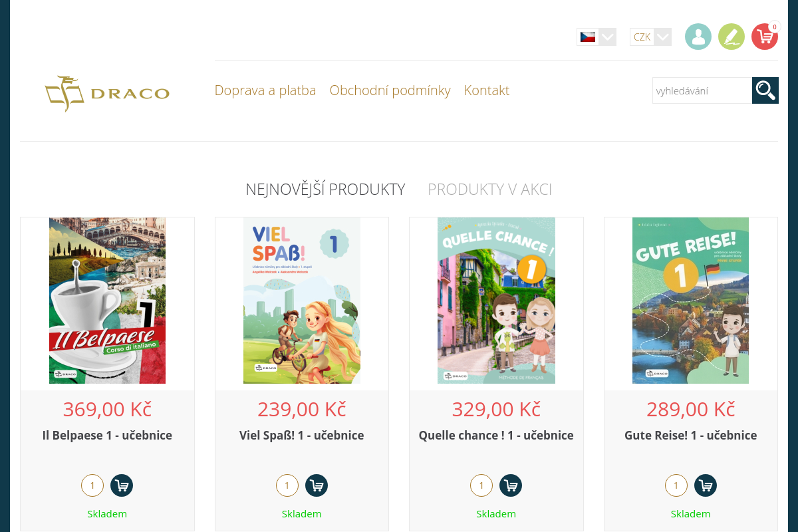
Task: Open the Kontakt menu item
Action: tap(487, 90)
